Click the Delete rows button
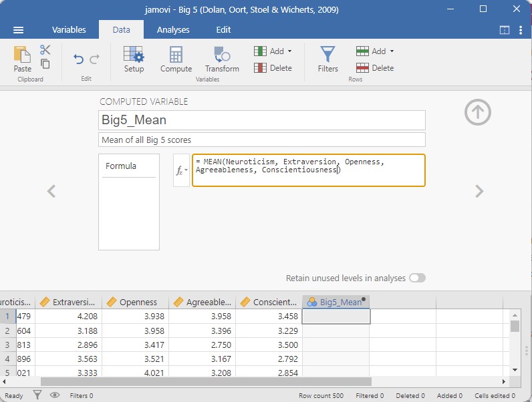This screenshot has height=402, width=532. pos(375,68)
